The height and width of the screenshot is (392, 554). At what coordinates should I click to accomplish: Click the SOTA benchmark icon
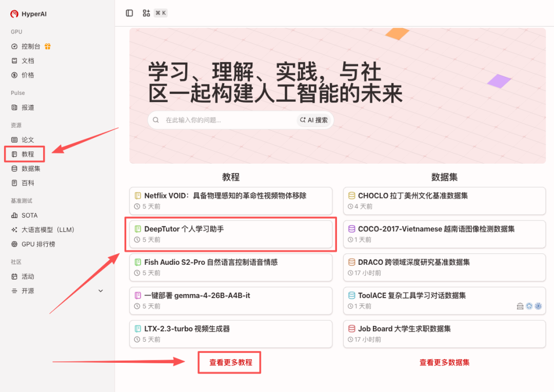tap(14, 215)
